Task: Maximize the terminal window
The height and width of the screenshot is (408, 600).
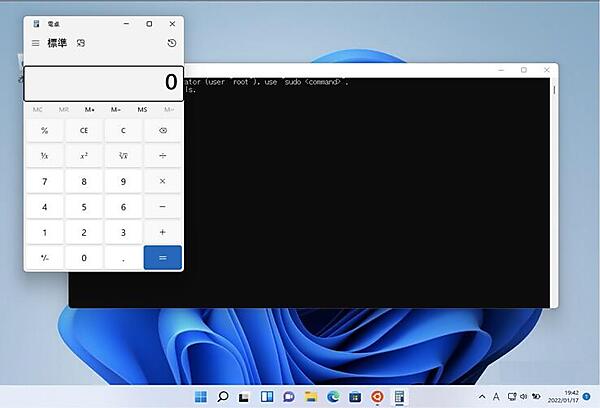Action: 524,70
